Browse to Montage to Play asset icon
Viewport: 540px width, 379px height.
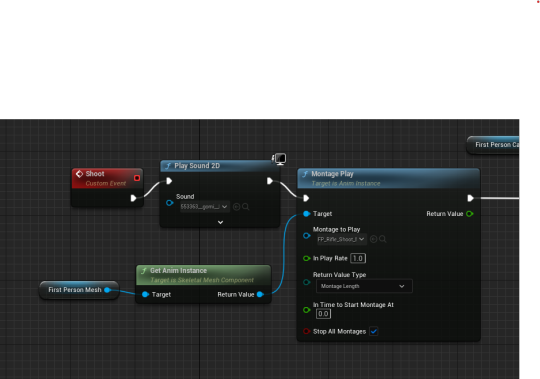(383, 239)
